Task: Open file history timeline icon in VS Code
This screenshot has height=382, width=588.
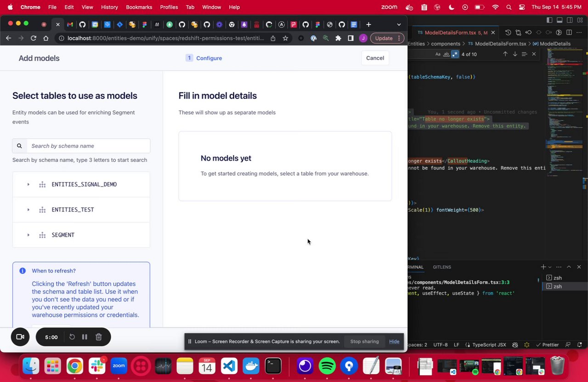Action: [508, 33]
